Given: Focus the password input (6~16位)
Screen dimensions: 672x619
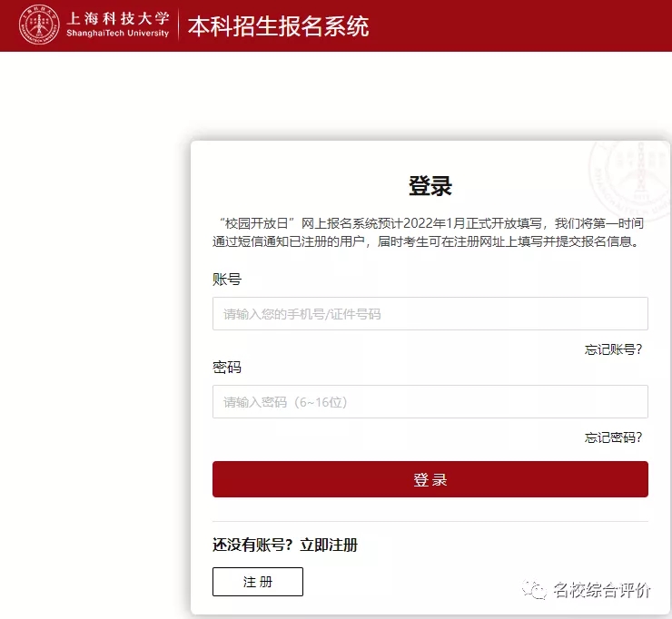Looking at the screenshot, I should [x=430, y=402].
